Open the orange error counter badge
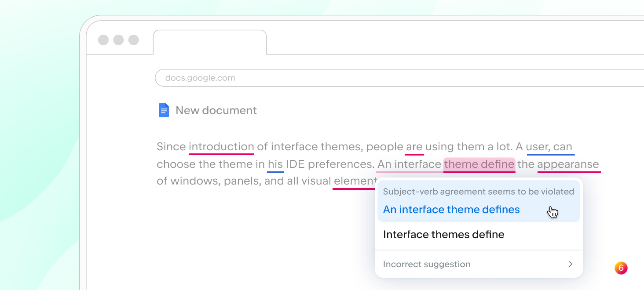This screenshot has width=644, height=290. 621,268
